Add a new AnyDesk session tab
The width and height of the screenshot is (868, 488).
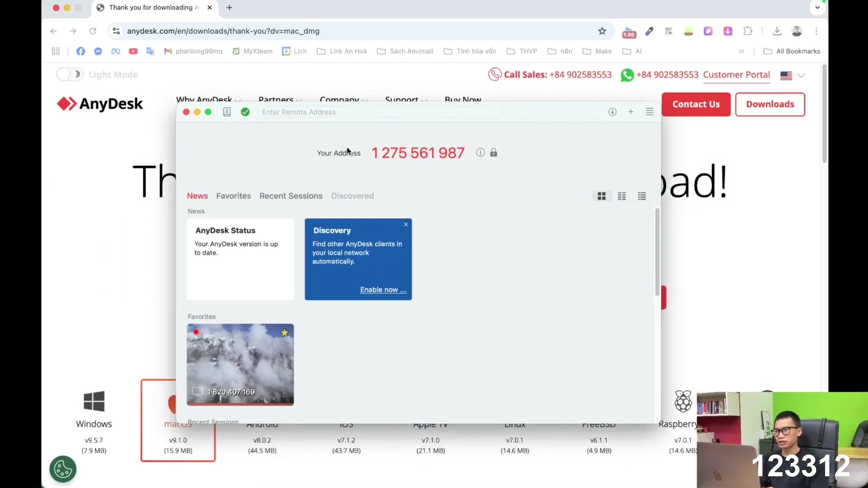tap(631, 112)
